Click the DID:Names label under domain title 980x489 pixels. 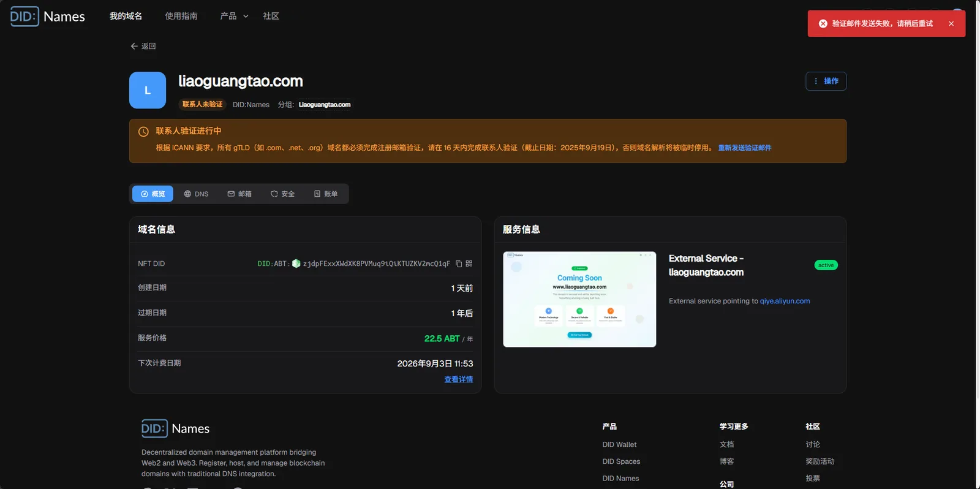[x=251, y=105]
